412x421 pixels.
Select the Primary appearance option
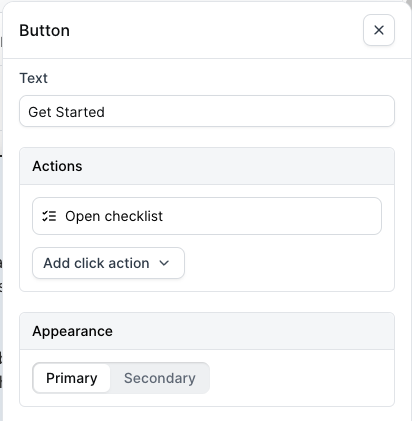pos(72,378)
